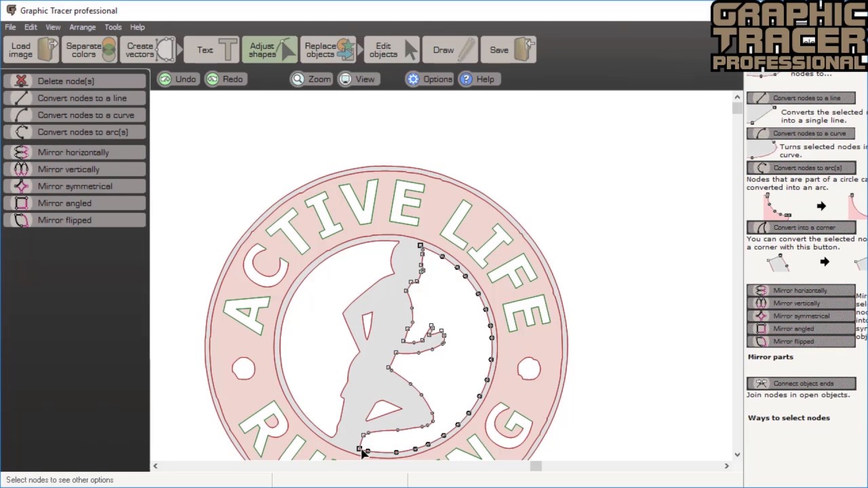Open the Tools menu

tap(113, 27)
